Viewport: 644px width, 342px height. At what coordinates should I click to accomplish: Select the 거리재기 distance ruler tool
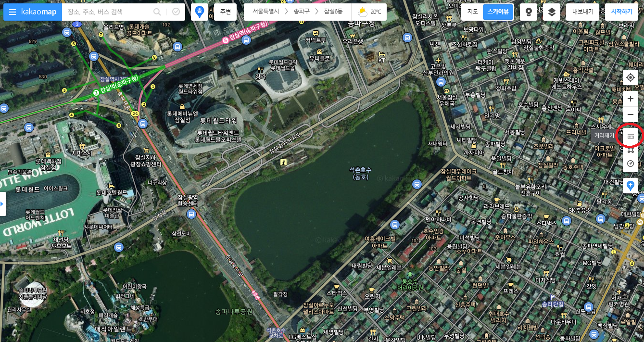[631, 136]
